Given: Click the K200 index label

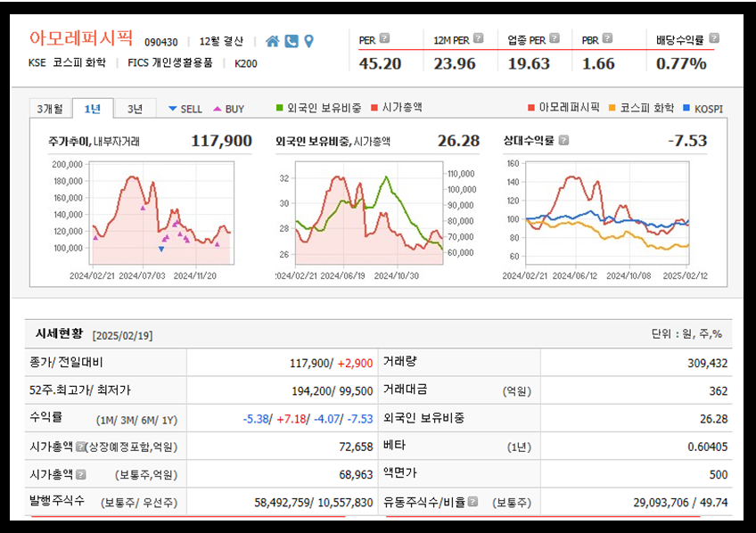Looking at the screenshot, I should click(246, 63).
